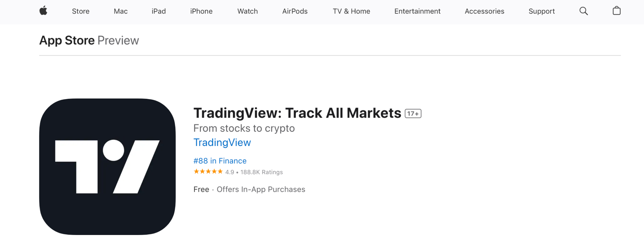This screenshot has height=251, width=644.
Task: Open the Mac navigation item
Action: click(x=120, y=11)
